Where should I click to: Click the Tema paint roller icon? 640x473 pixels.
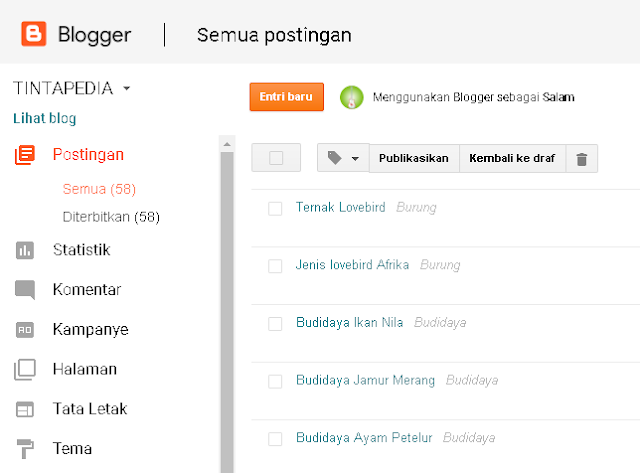[x=25, y=449]
